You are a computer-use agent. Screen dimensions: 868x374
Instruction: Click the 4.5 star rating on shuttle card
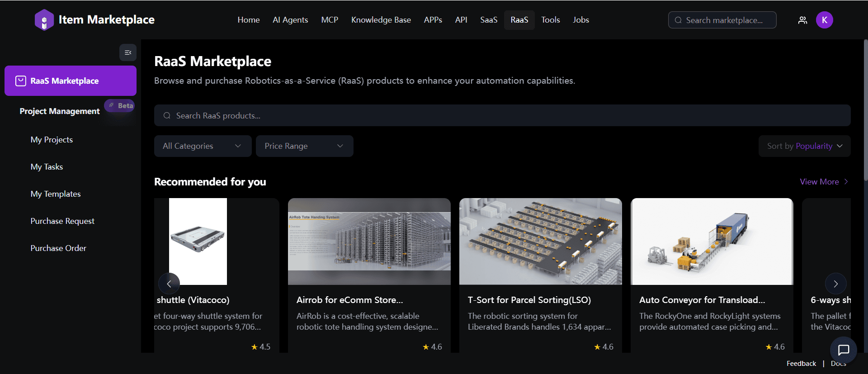click(x=261, y=347)
